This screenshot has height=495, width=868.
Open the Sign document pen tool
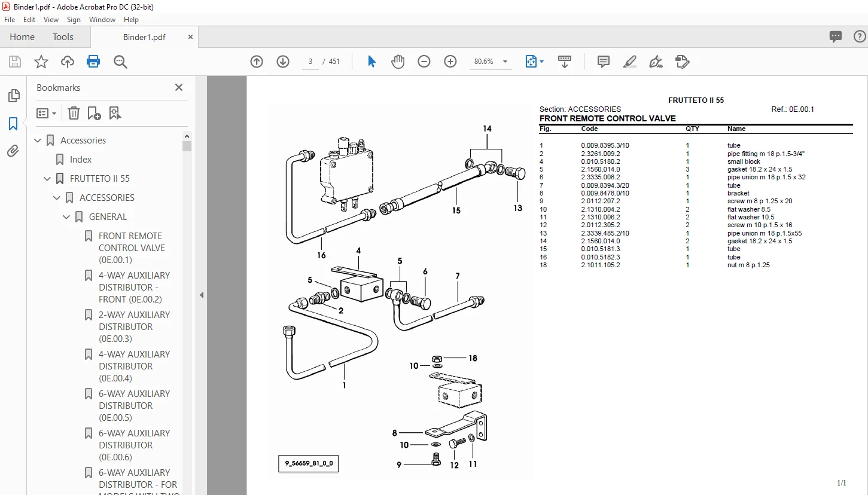tap(656, 62)
